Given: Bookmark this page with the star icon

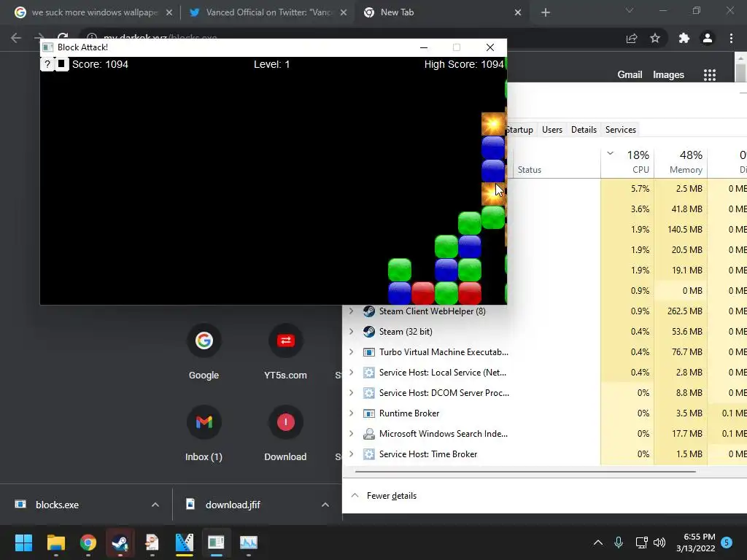Looking at the screenshot, I should pos(655,38).
